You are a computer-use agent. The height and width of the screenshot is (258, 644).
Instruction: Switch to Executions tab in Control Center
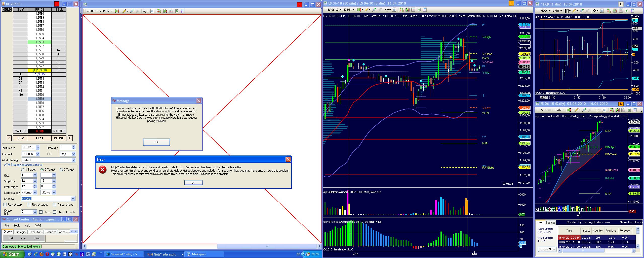pos(36,232)
